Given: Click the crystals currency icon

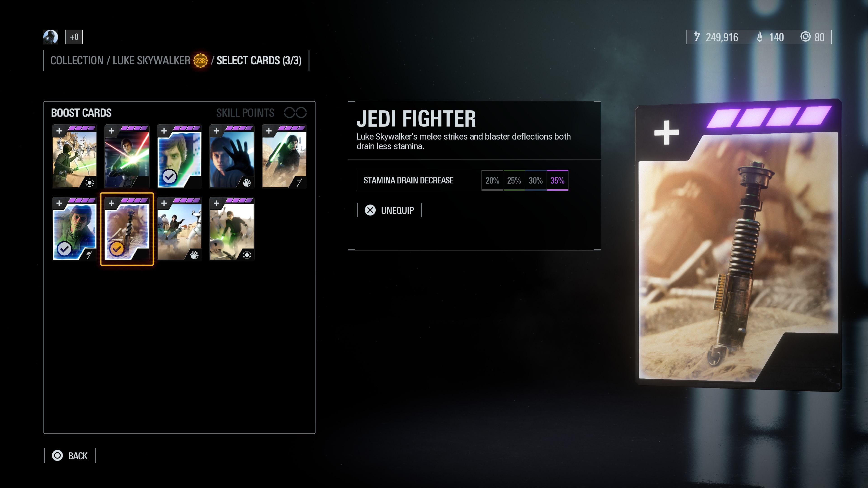Looking at the screenshot, I should (759, 37).
